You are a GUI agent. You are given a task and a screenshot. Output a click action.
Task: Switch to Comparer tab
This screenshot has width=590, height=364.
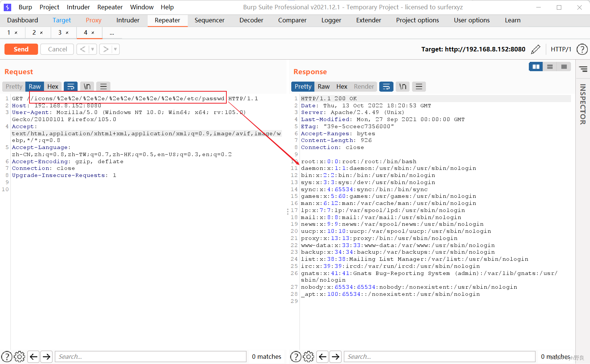[292, 20]
